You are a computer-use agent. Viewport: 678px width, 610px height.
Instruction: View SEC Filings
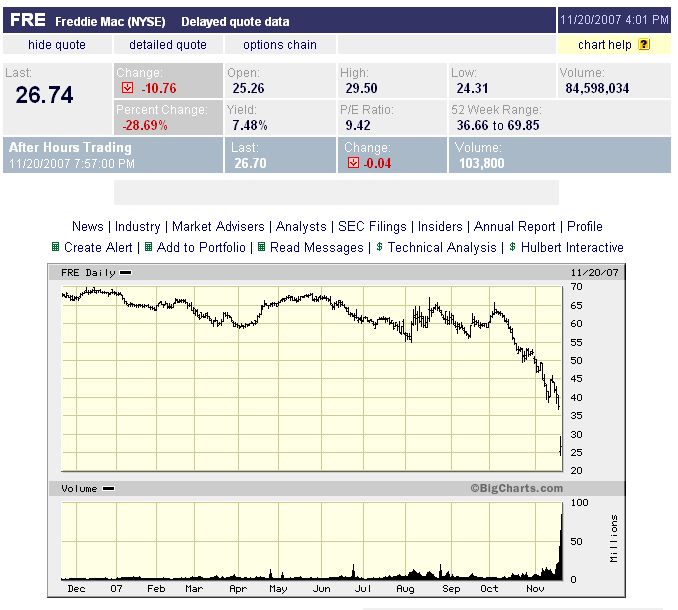click(372, 226)
